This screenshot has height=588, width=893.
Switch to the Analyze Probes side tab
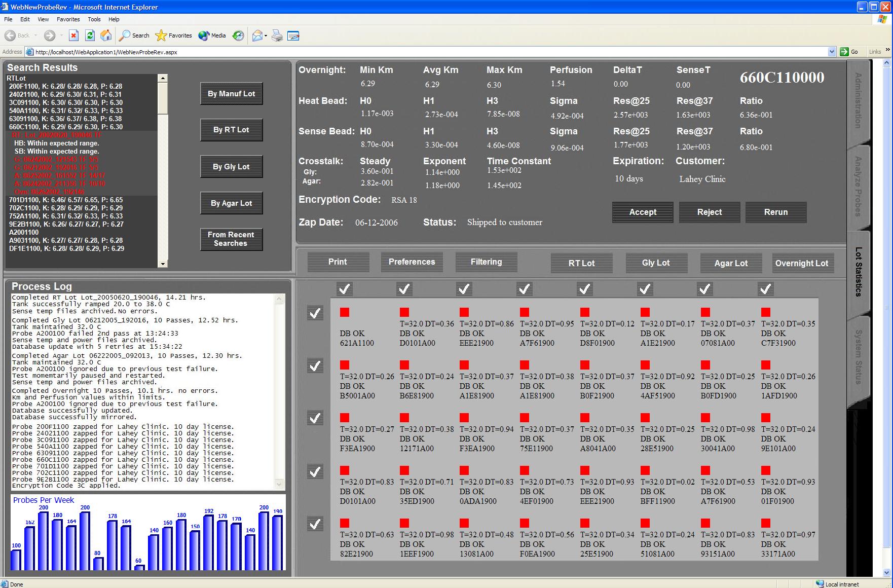[858, 186]
